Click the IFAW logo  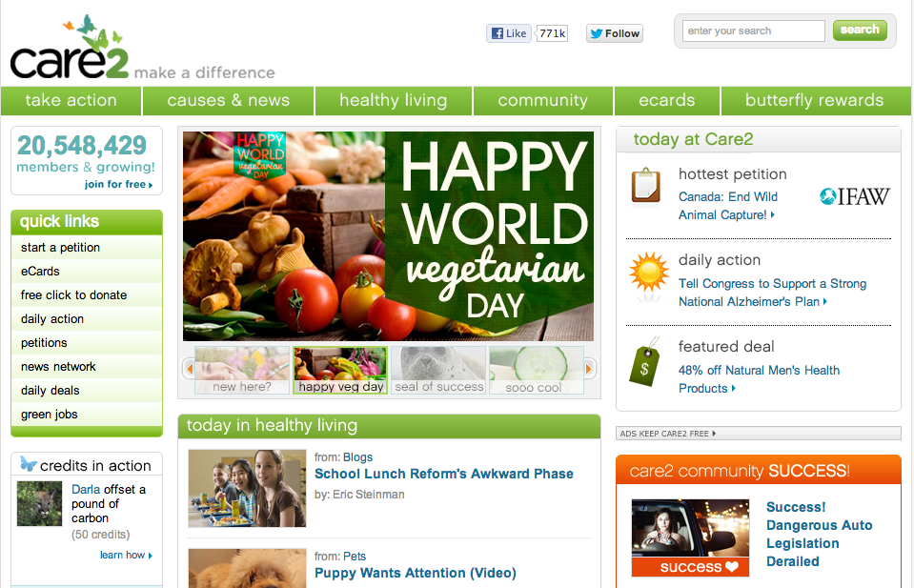pos(855,197)
